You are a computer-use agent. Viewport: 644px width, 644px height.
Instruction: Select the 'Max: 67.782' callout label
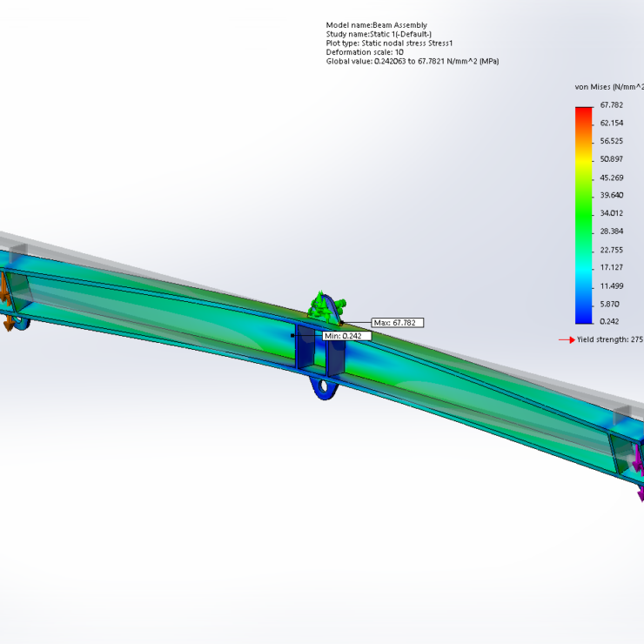[397, 323]
